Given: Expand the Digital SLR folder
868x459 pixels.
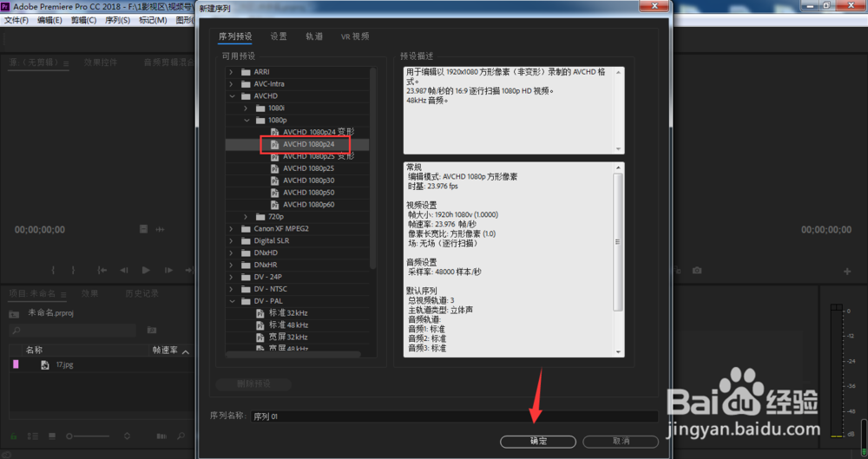Looking at the screenshot, I should [x=232, y=241].
